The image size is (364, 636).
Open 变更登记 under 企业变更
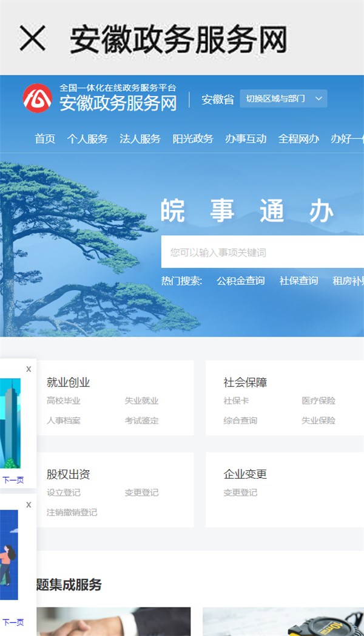tap(240, 493)
